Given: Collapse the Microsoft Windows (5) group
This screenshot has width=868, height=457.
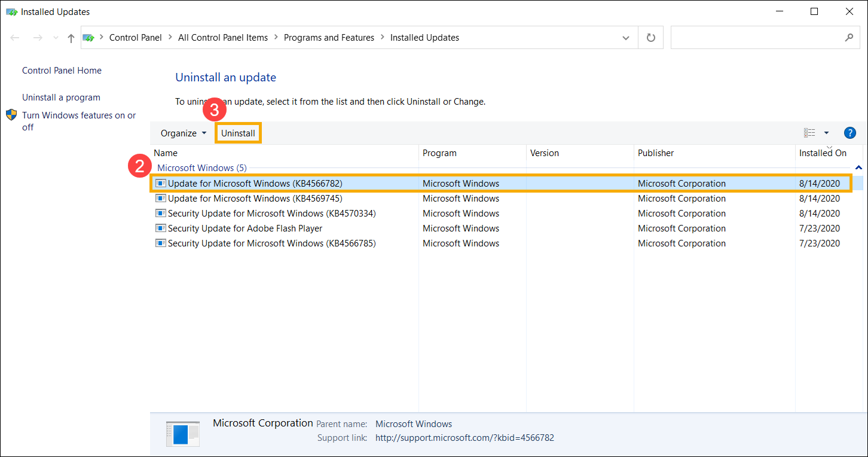Looking at the screenshot, I should pos(858,168).
